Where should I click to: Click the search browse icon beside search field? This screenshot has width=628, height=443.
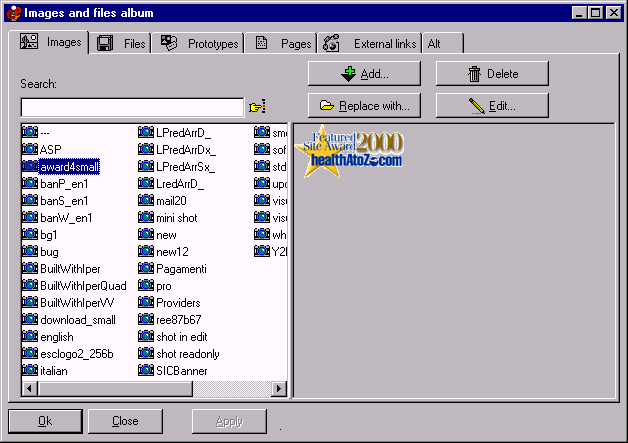point(257,107)
